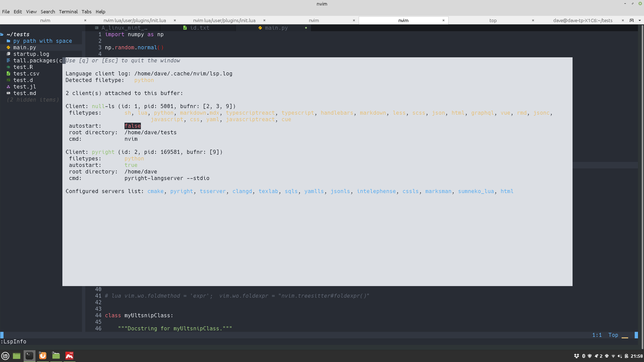Click the 'class myUltsnipClass:' code line

(x=139, y=315)
